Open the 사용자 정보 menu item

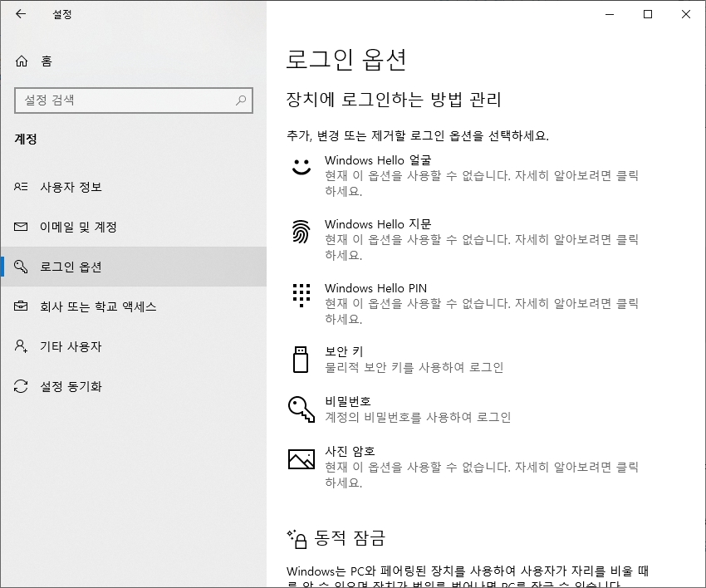(x=134, y=187)
